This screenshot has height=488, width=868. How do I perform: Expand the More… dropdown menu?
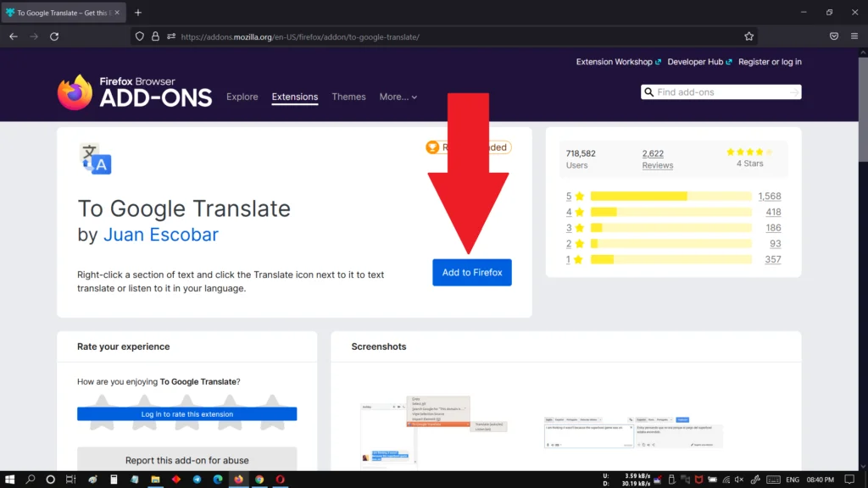coord(398,97)
